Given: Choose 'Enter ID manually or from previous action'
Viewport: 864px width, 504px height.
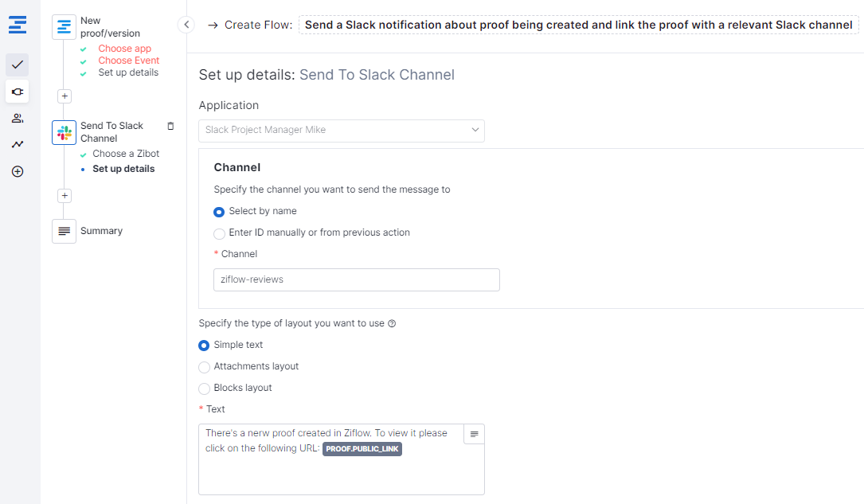Looking at the screenshot, I should coord(220,233).
